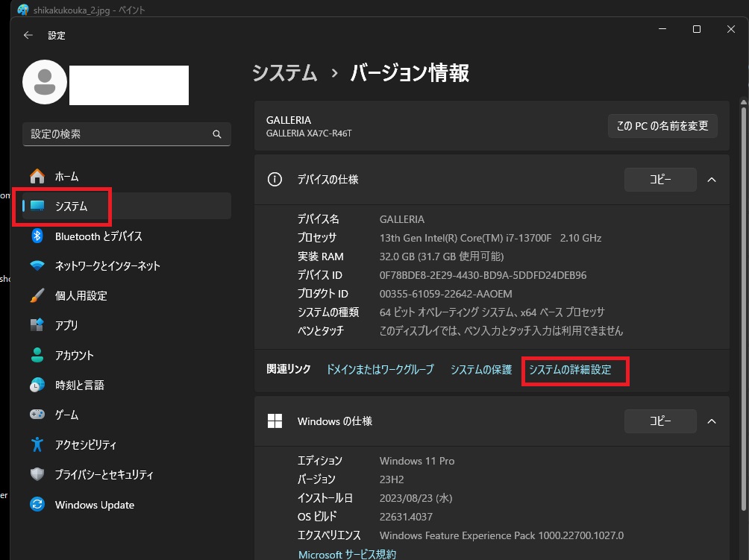Click the ゲーム controller icon
Screen dimensions: 749x560
[x=37, y=414]
